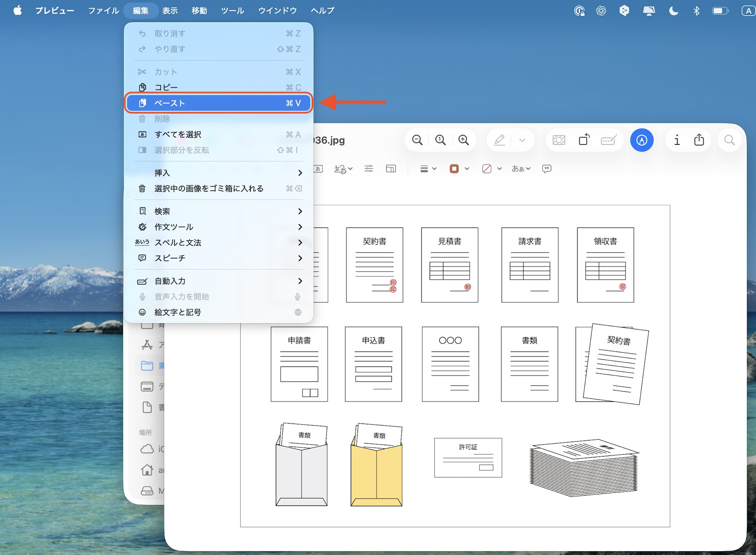Screen dimensions: 756x555
Task: Click the actual size zoom icon
Action: [440, 140]
